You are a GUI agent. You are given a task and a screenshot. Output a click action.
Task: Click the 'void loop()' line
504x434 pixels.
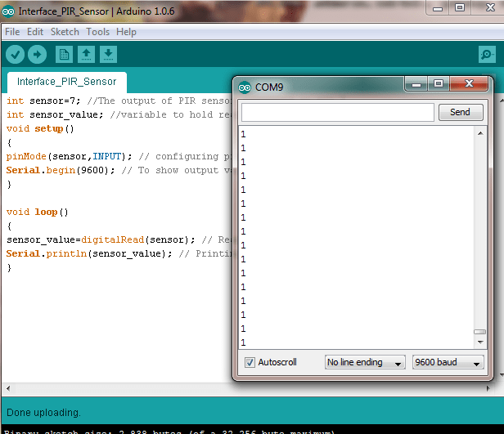coord(38,213)
